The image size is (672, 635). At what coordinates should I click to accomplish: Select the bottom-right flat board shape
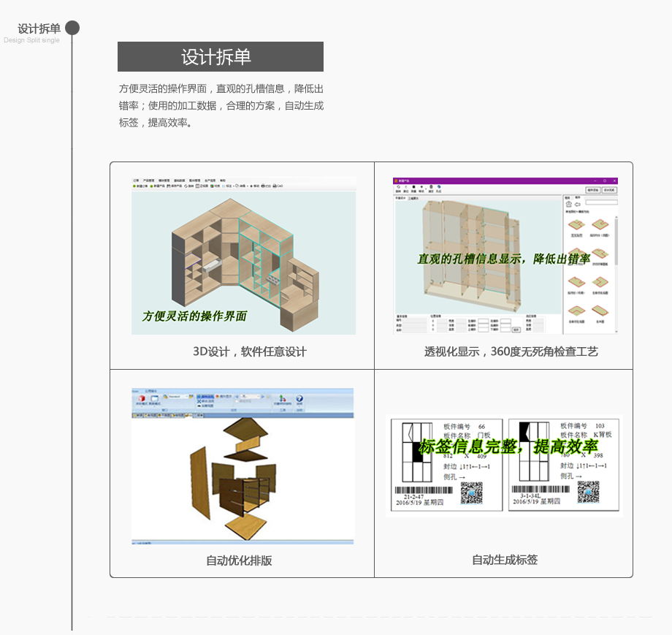(600, 311)
